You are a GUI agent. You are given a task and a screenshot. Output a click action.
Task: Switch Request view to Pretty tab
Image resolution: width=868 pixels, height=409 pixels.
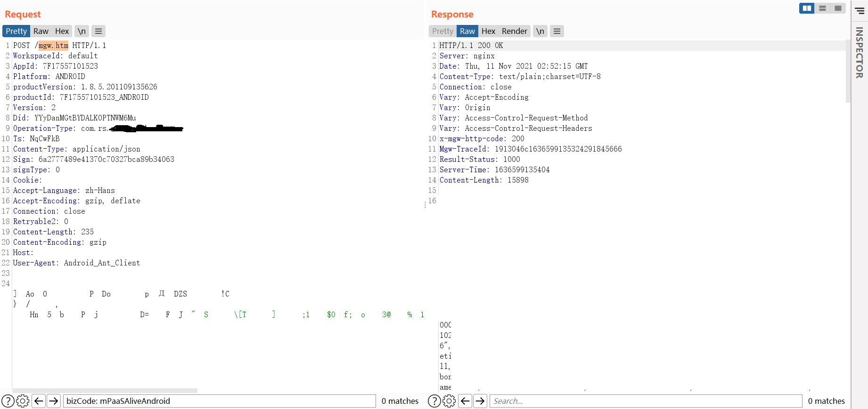pos(16,31)
